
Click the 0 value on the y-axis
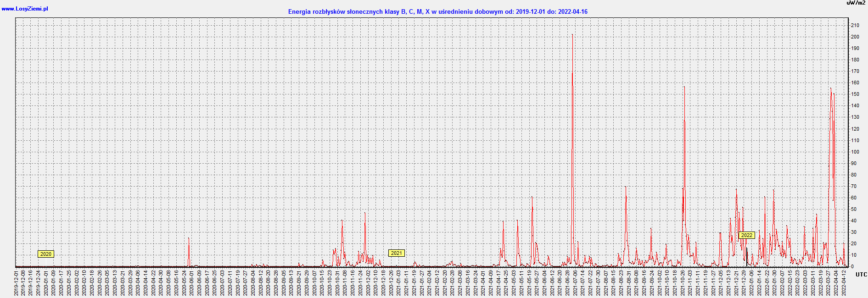click(x=852, y=267)
